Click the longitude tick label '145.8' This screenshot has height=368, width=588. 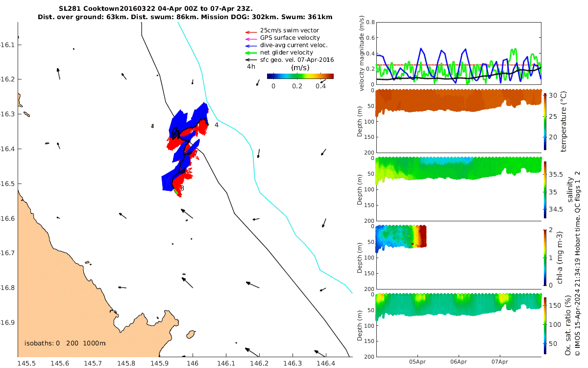click(126, 363)
